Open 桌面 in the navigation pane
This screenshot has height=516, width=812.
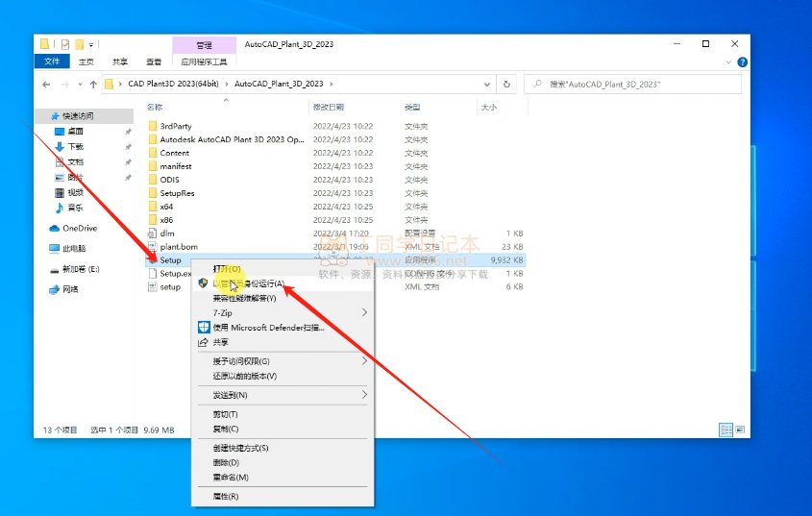point(76,132)
